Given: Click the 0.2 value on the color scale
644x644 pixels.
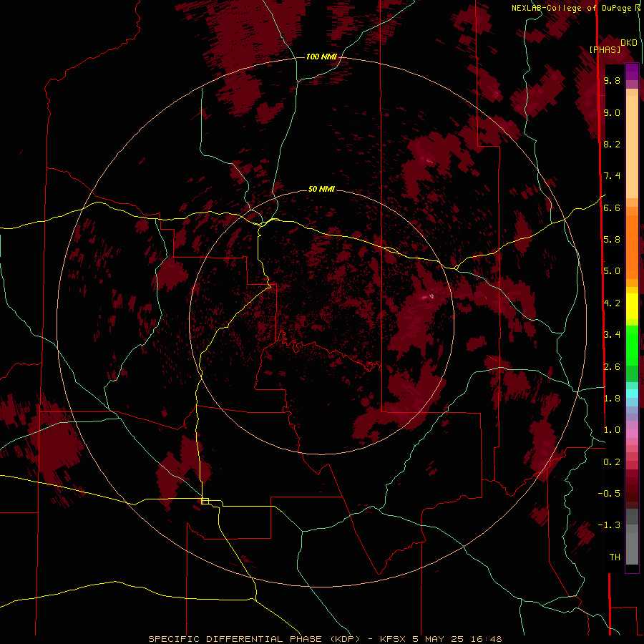Looking at the screenshot, I should (612, 462).
